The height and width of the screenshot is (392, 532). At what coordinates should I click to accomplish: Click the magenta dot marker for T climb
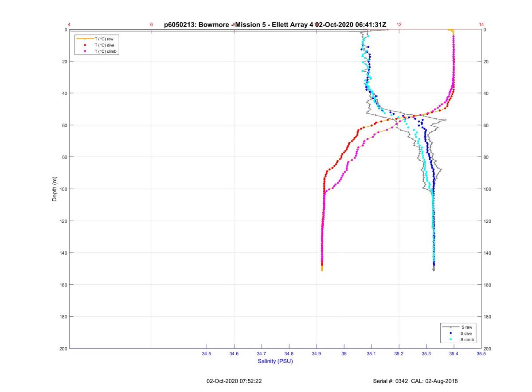pyautogui.click(x=85, y=51)
